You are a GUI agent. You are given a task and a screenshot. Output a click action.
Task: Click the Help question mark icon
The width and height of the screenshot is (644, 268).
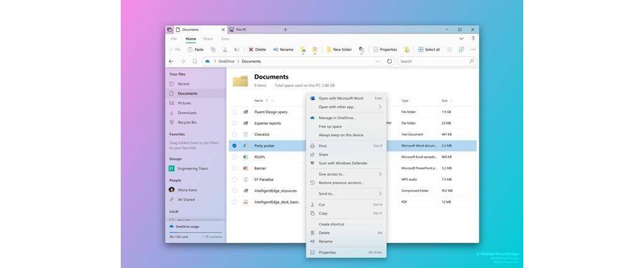(x=472, y=39)
